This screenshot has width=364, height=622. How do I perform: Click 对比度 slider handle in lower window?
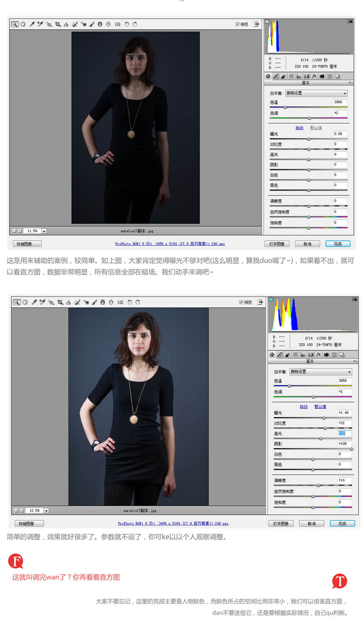point(326,428)
